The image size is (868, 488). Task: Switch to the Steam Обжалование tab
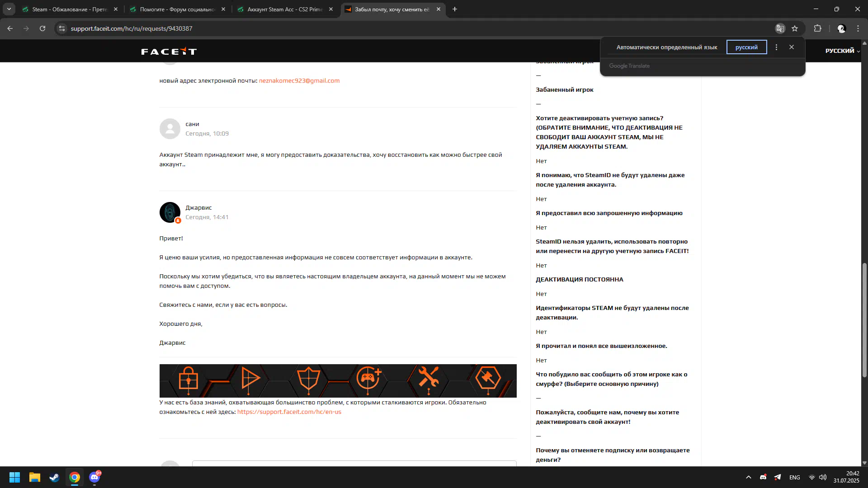(x=70, y=9)
